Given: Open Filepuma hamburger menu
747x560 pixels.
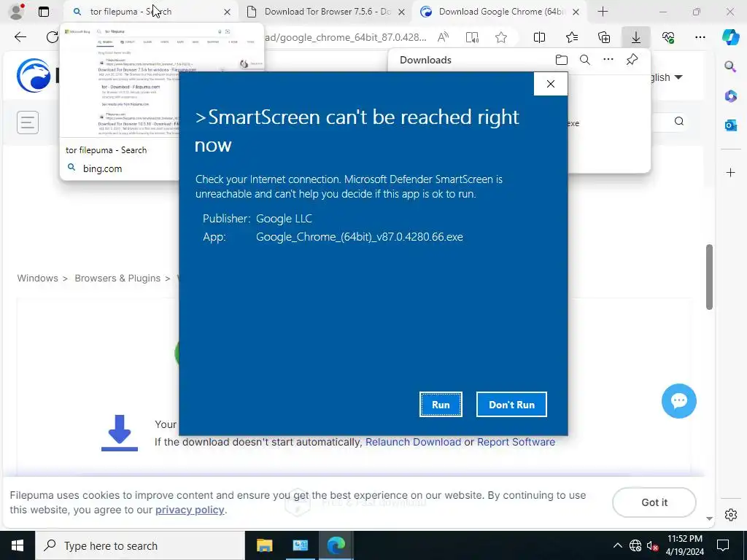Looking at the screenshot, I should click(28, 122).
